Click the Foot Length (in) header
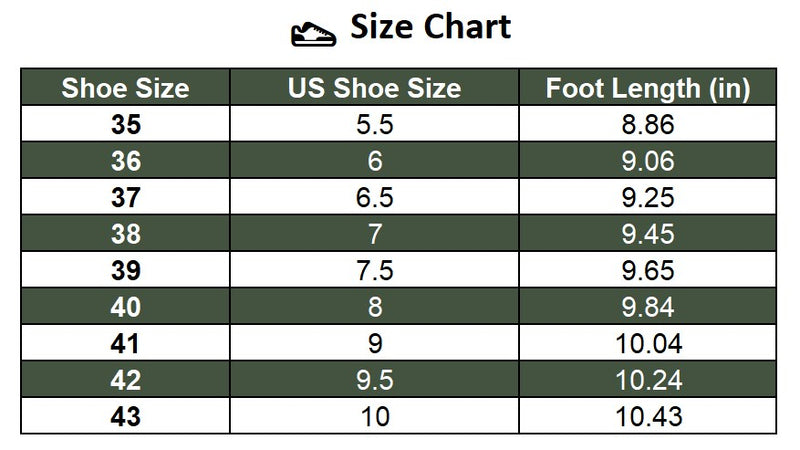Viewport: 800px width, 450px height. click(x=647, y=88)
